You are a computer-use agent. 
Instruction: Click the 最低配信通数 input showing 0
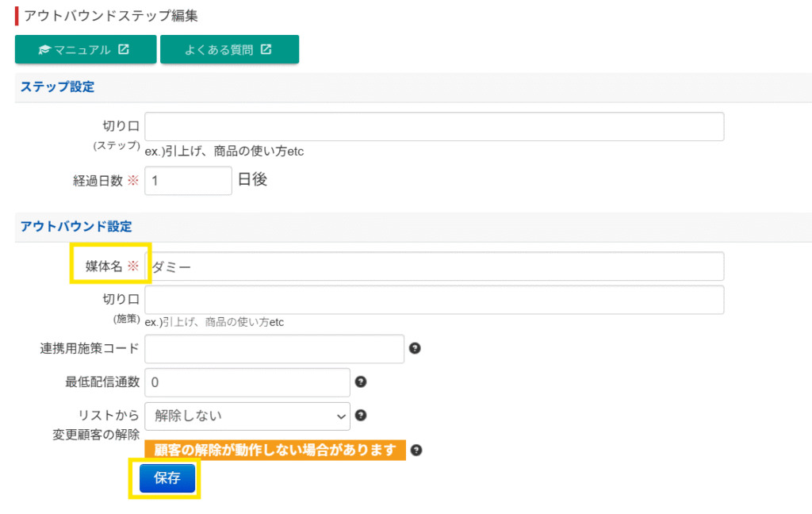coord(247,382)
